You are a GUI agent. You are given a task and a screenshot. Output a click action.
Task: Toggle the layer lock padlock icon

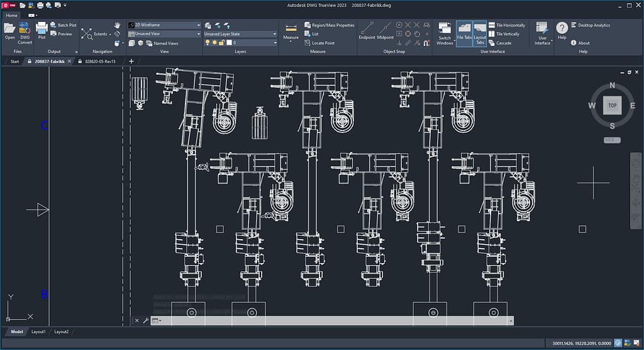point(222,43)
